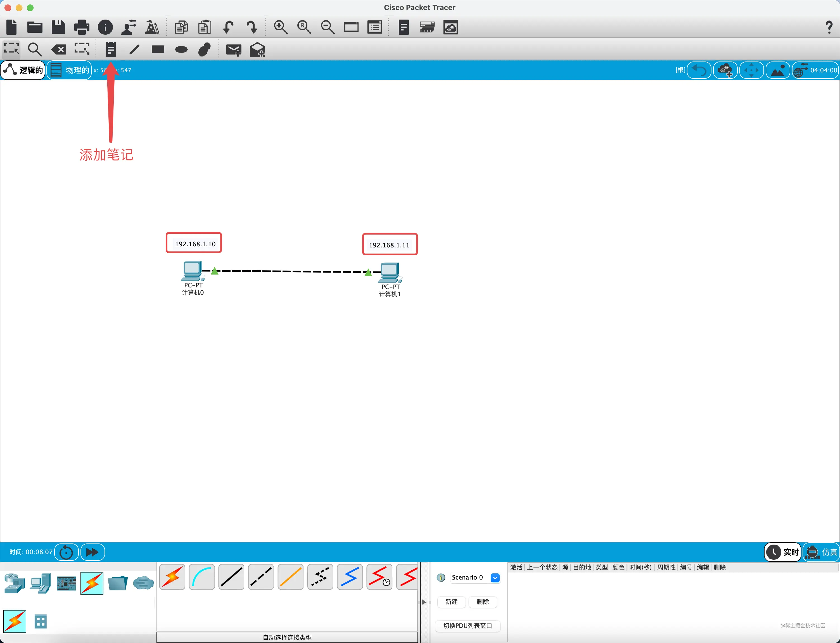Switch to the 逻辑的 workspace tab
This screenshot has height=643, width=840.
(x=23, y=70)
